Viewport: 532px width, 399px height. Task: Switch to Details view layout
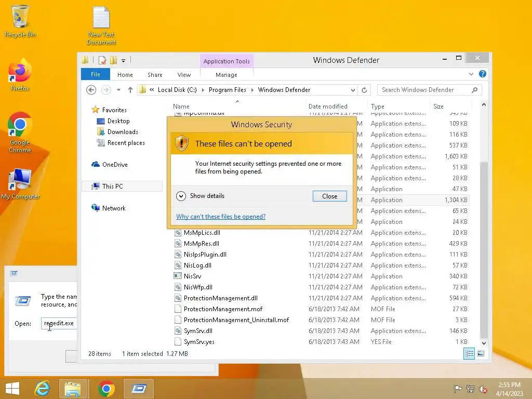pos(469,353)
